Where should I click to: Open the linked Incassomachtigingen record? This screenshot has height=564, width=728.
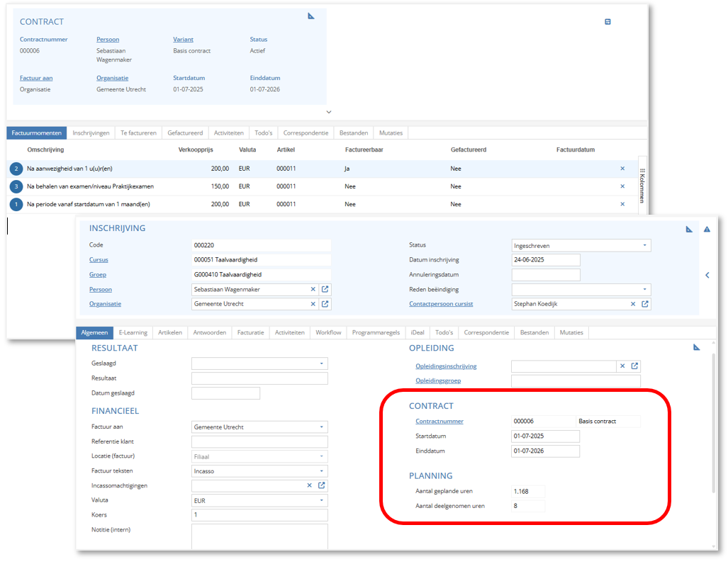pyautogui.click(x=322, y=485)
